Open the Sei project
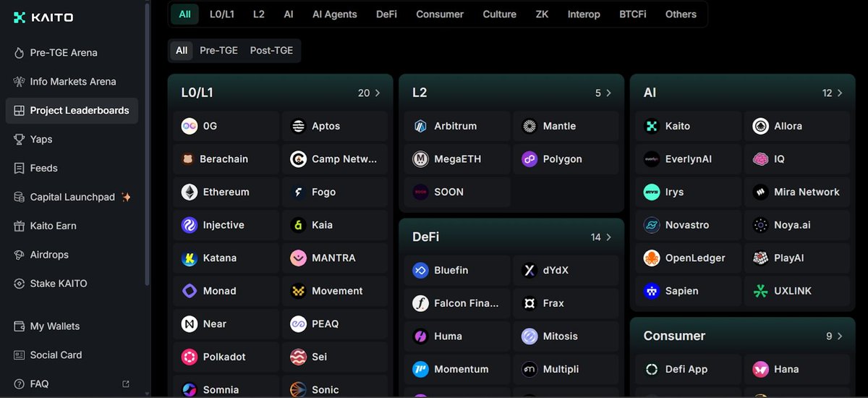 pyautogui.click(x=335, y=357)
